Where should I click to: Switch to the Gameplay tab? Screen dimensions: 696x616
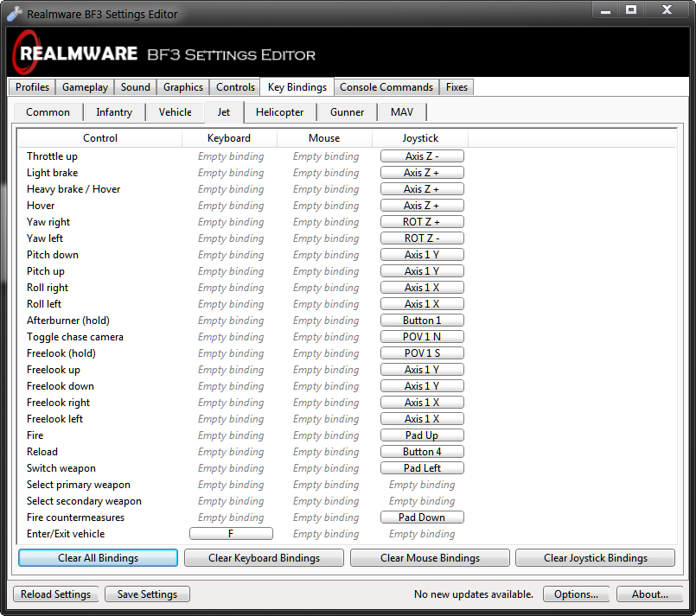pyautogui.click(x=85, y=87)
